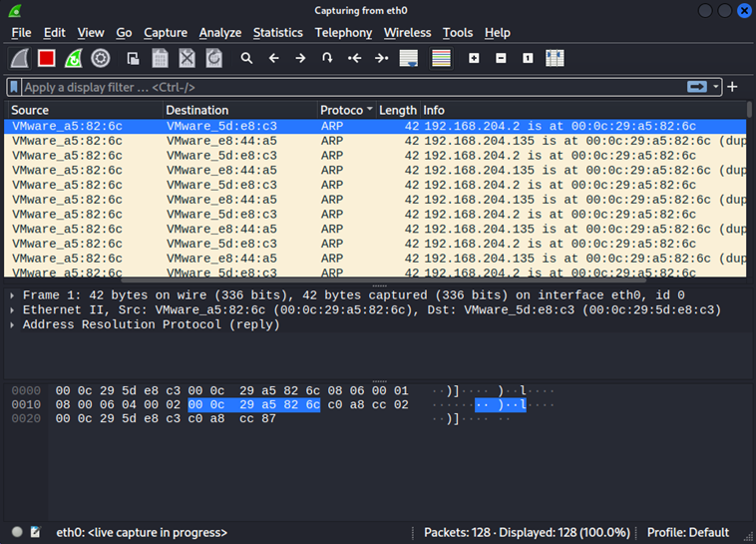Stop the running packet capture

[47, 59]
